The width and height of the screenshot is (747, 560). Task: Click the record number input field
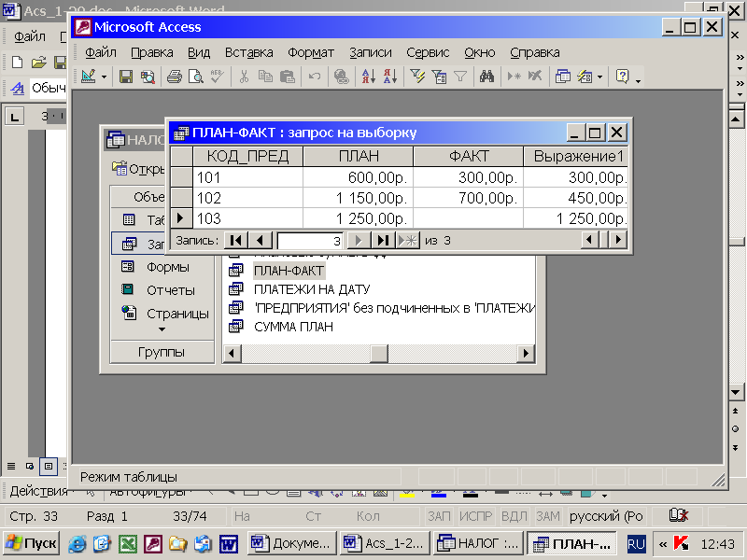pos(310,241)
